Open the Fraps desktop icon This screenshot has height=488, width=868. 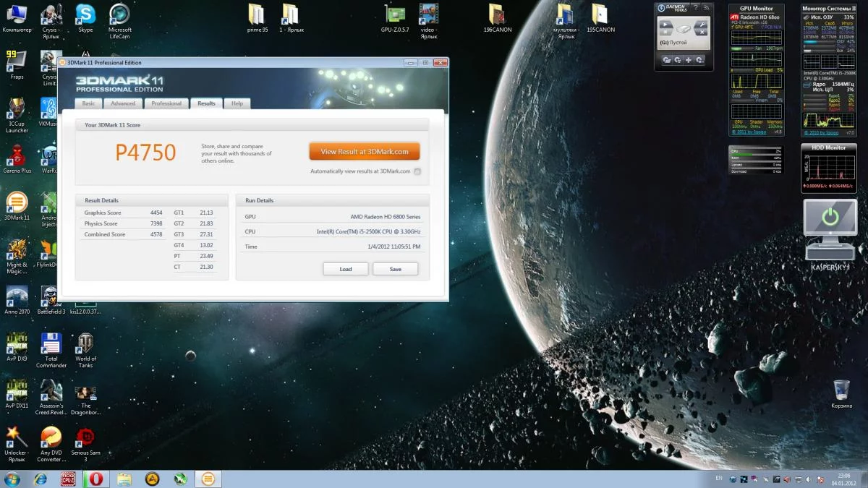[x=16, y=61]
